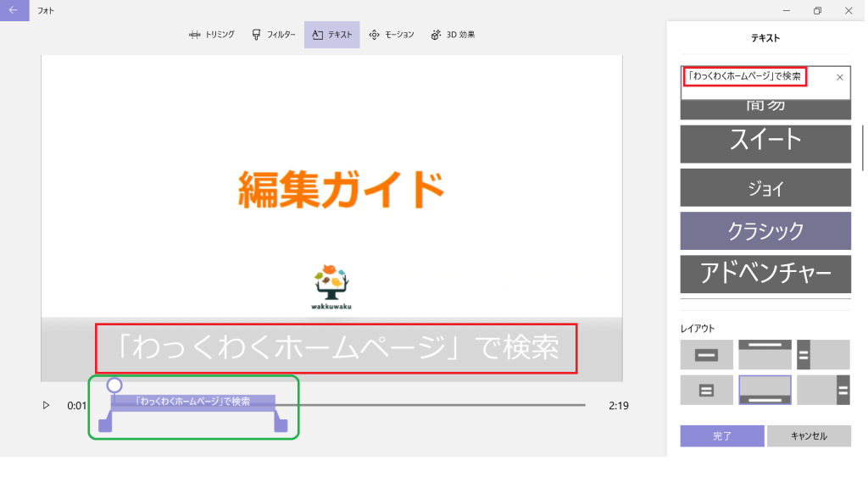Open the フィルター filter tool
This screenshot has width=868, height=488.
pyautogui.click(x=273, y=35)
